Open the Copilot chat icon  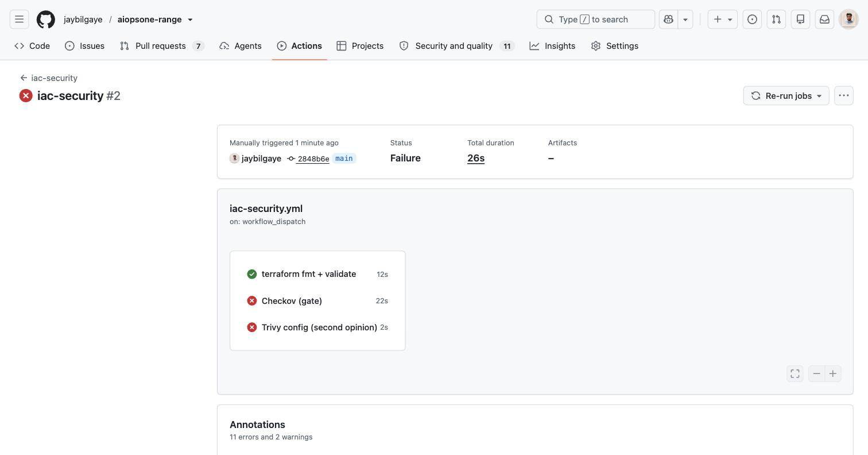click(668, 19)
